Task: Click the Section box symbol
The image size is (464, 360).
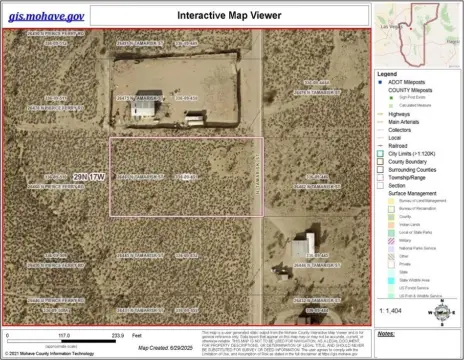Action: [380, 186]
